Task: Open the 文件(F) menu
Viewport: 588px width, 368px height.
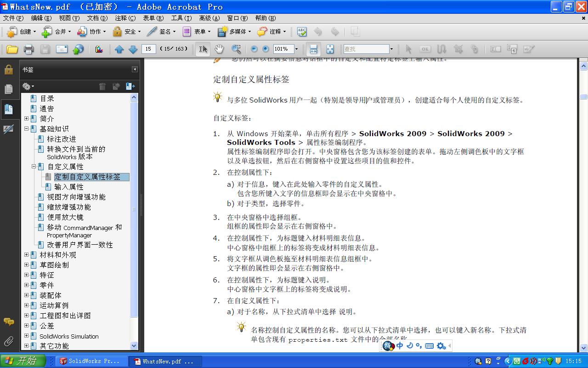Action: coord(13,18)
